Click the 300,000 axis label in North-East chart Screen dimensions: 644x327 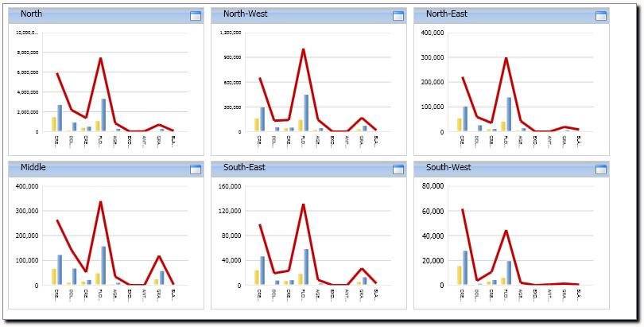(433, 57)
